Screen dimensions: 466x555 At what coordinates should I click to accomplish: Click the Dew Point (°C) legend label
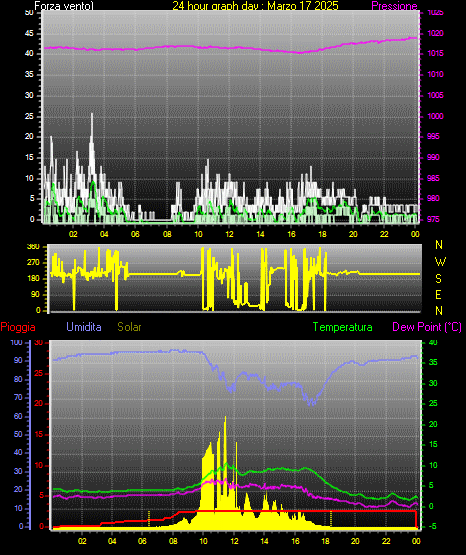427,327
